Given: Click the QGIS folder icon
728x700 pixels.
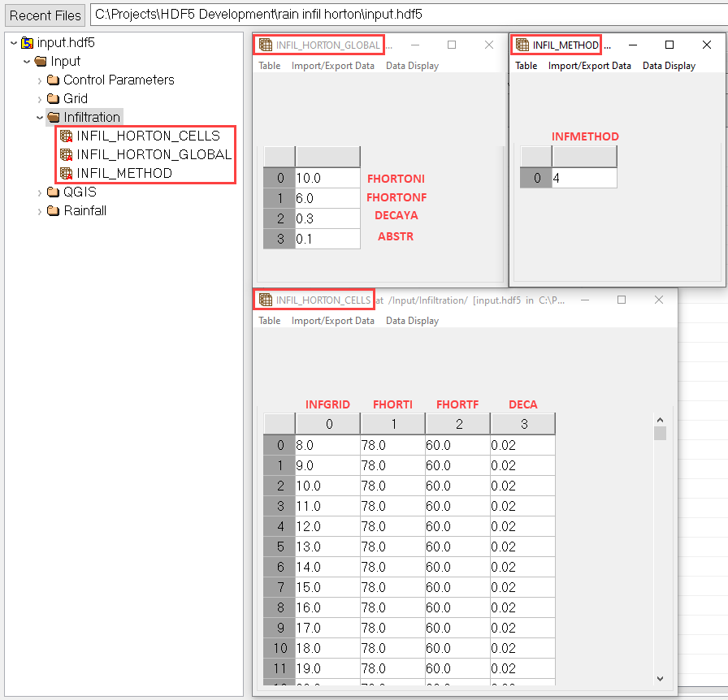Looking at the screenshot, I should 53,192.
